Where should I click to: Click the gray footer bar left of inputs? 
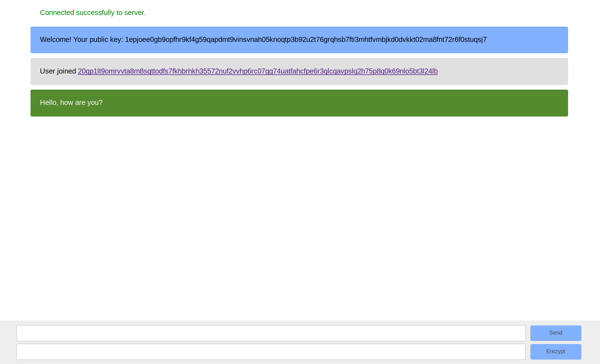pos(8,342)
